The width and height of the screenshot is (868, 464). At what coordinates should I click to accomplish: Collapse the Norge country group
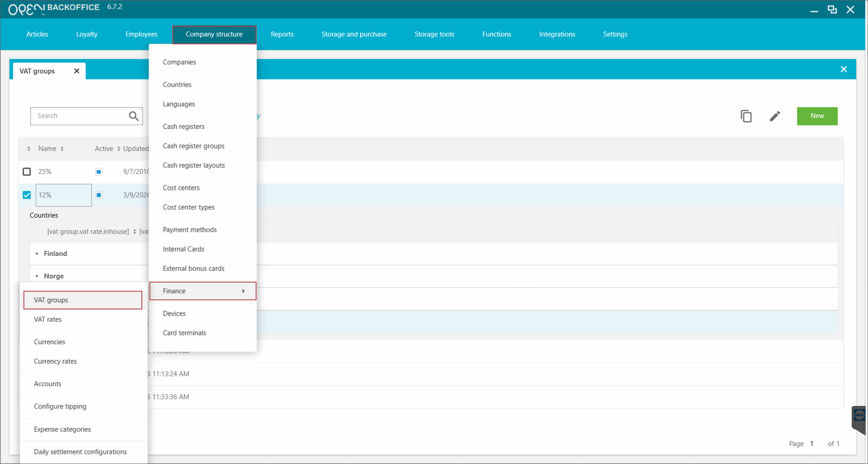[x=37, y=276]
